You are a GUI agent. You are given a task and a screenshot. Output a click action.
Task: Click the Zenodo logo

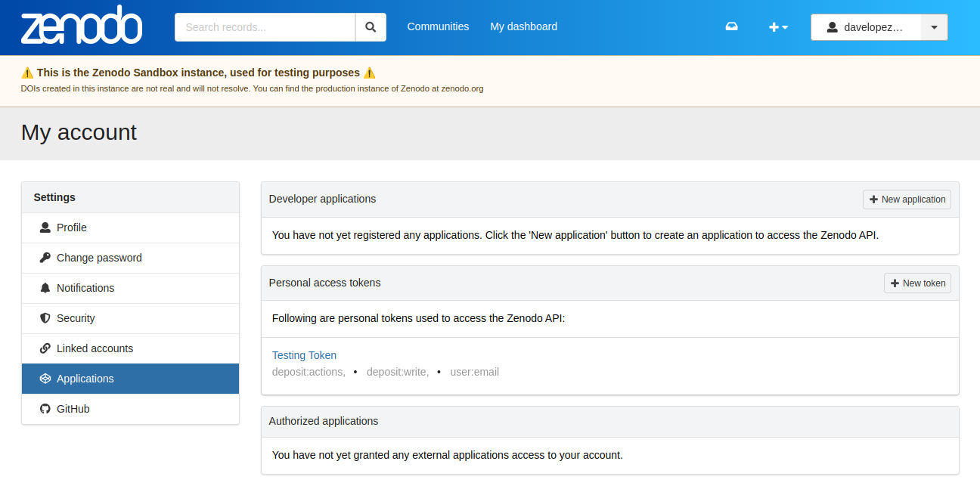coord(81,27)
